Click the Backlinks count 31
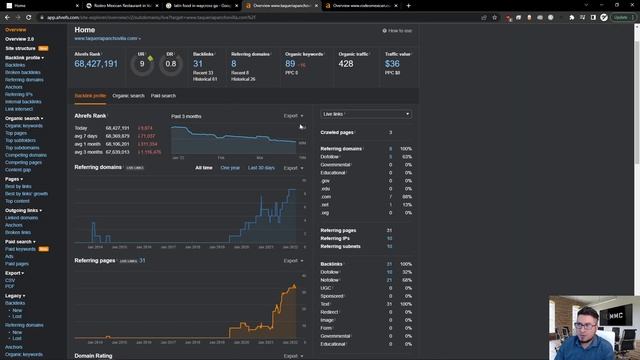This screenshot has width=640, height=360. coord(198,64)
